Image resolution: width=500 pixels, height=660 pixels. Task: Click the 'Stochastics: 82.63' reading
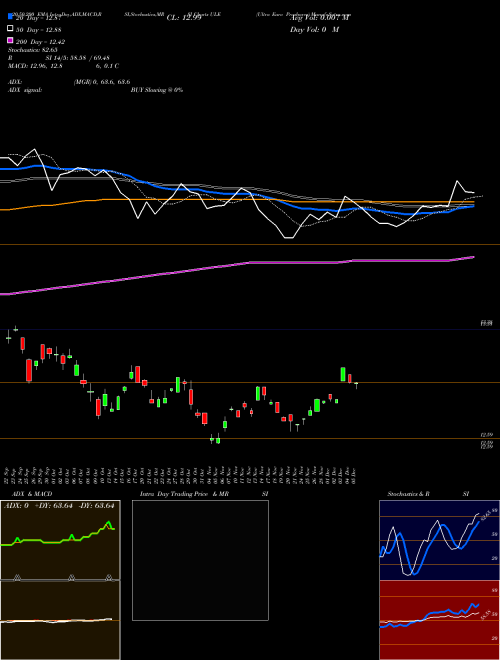(x=33, y=50)
